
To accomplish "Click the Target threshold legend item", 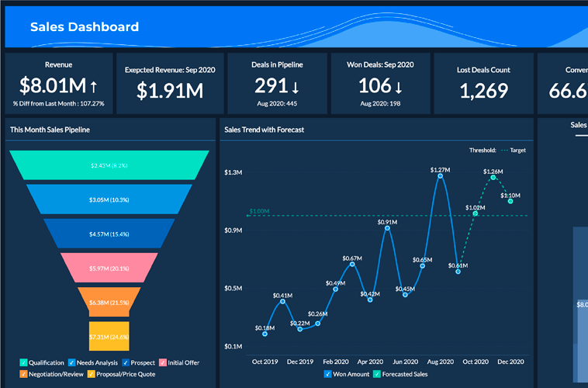I will click(x=512, y=150).
